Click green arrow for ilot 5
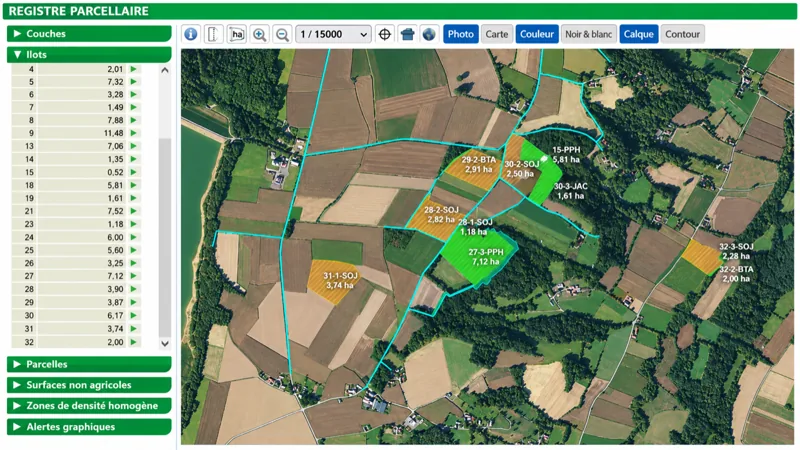The height and width of the screenshot is (450, 800). pos(134,82)
